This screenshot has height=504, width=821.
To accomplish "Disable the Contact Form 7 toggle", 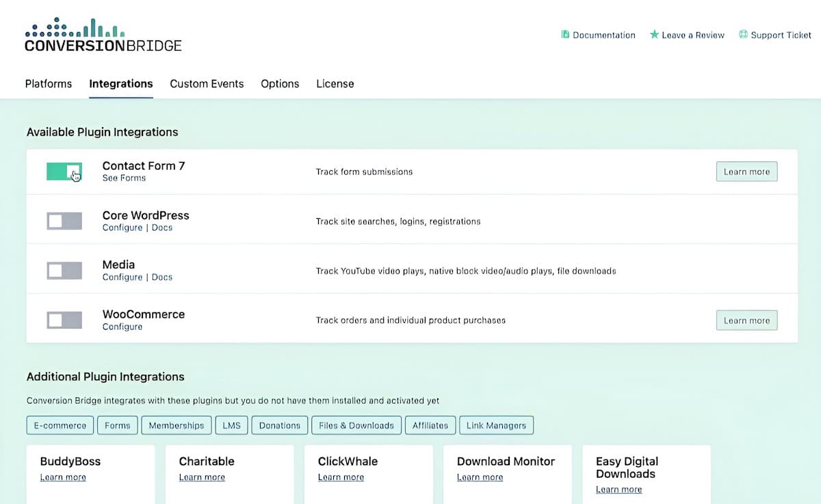I will pos(64,172).
